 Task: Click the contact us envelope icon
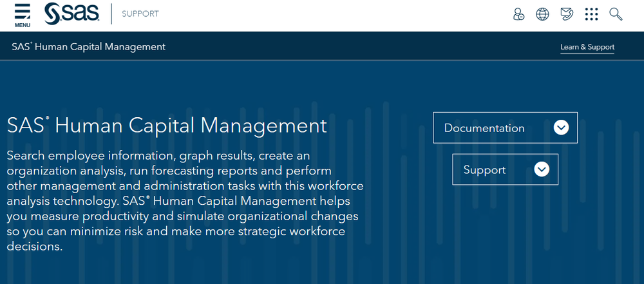567,14
